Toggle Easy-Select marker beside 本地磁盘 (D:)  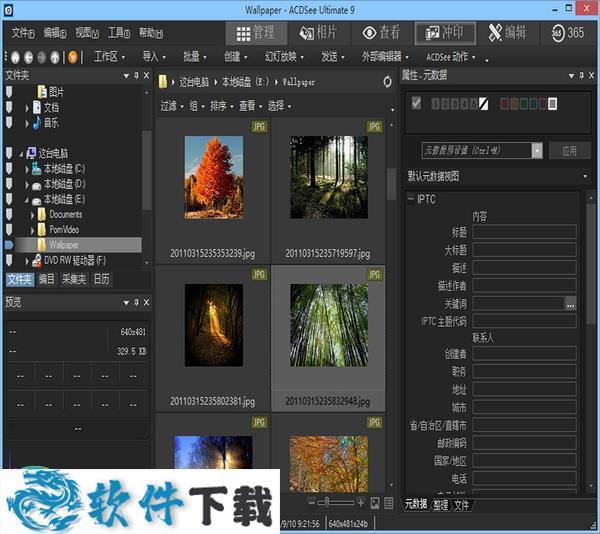(x=9, y=184)
